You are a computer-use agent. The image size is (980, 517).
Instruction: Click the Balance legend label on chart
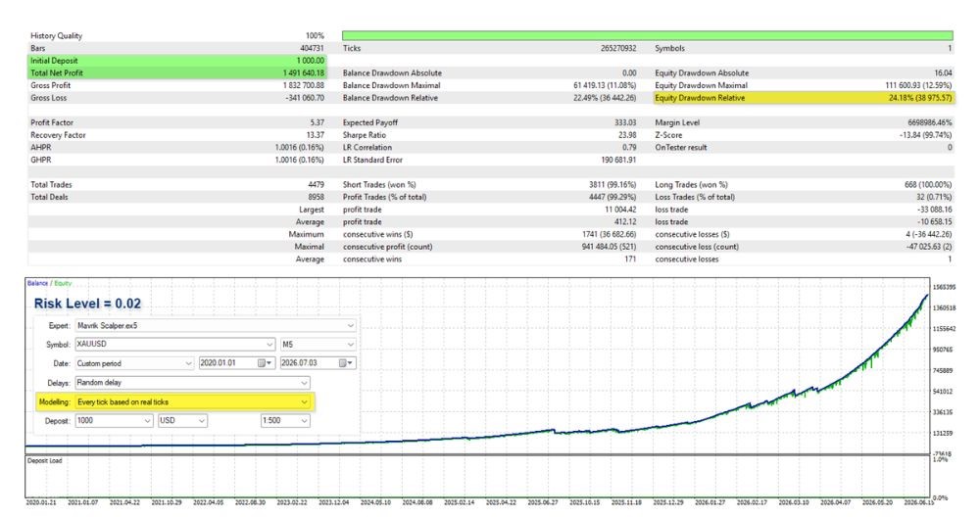pyautogui.click(x=37, y=284)
